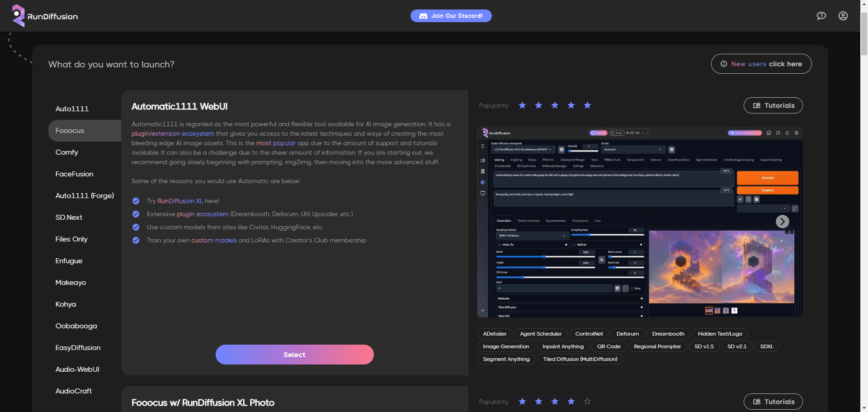This screenshot has height=412, width=868.
Task: Click the Dreambooth tag
Action: (x=668, y=334)
